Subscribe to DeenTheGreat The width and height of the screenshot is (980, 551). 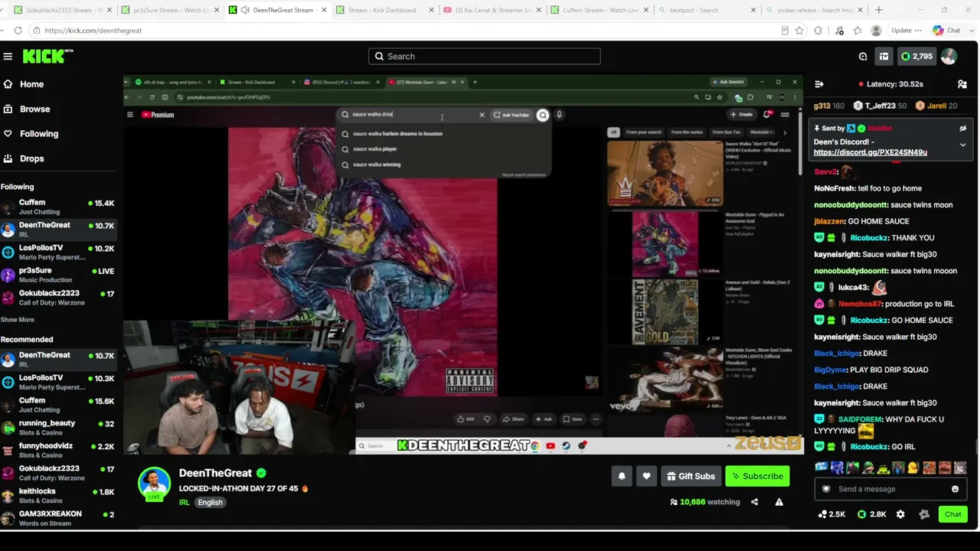(757, 476)
